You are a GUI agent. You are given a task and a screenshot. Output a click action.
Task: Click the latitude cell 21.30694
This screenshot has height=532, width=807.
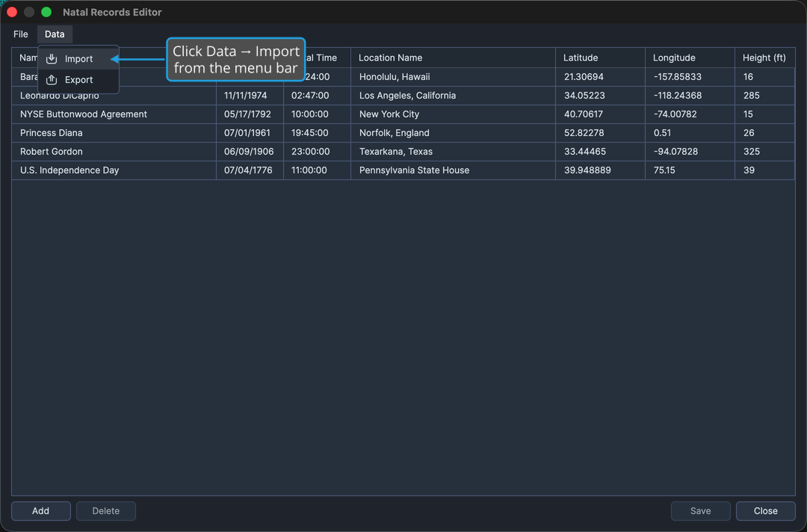pos(600,77)
